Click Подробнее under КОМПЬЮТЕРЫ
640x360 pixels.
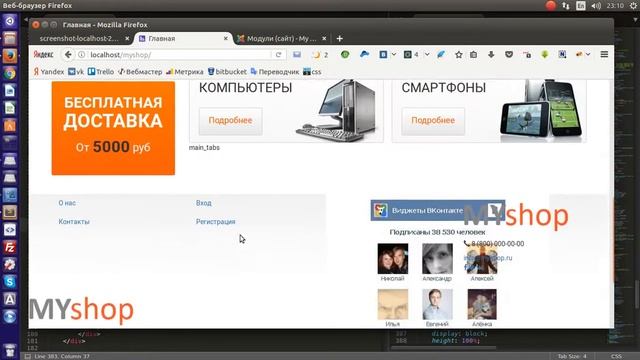point(230,120)
